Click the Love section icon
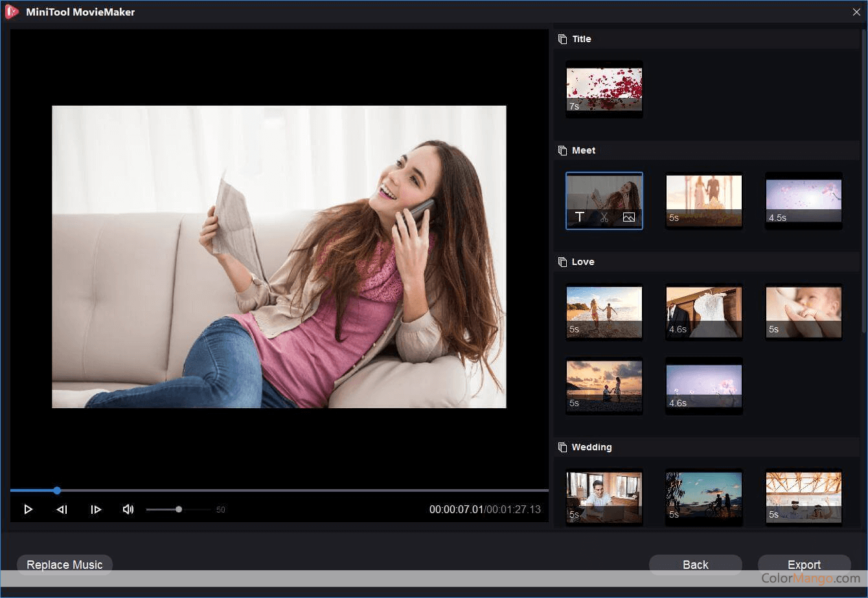The image size is (868, 598). 562,262
